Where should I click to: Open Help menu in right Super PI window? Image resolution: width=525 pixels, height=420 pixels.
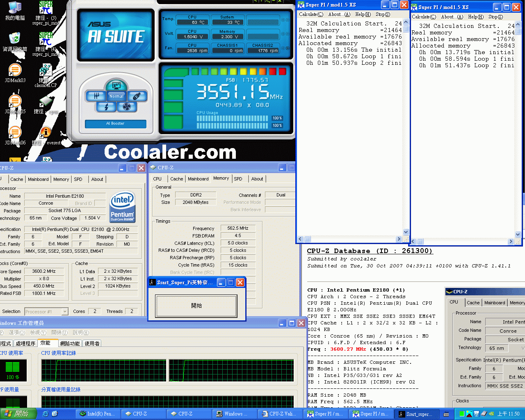(476, 17)
